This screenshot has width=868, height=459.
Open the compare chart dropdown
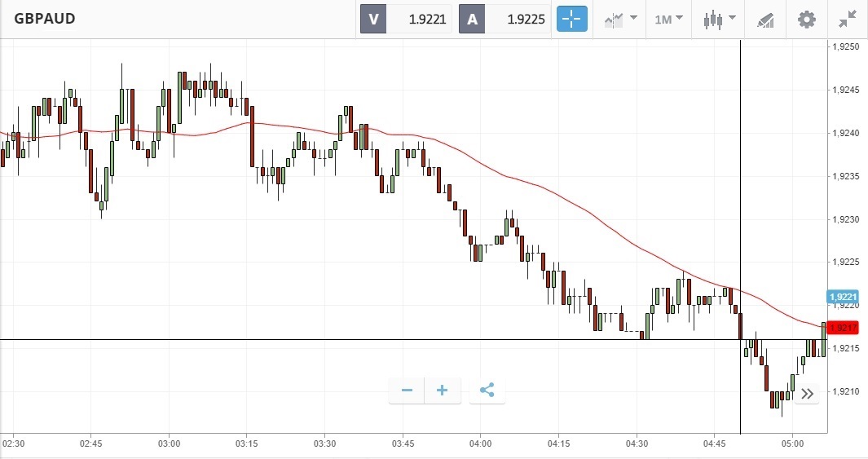(x=620, y=19)
